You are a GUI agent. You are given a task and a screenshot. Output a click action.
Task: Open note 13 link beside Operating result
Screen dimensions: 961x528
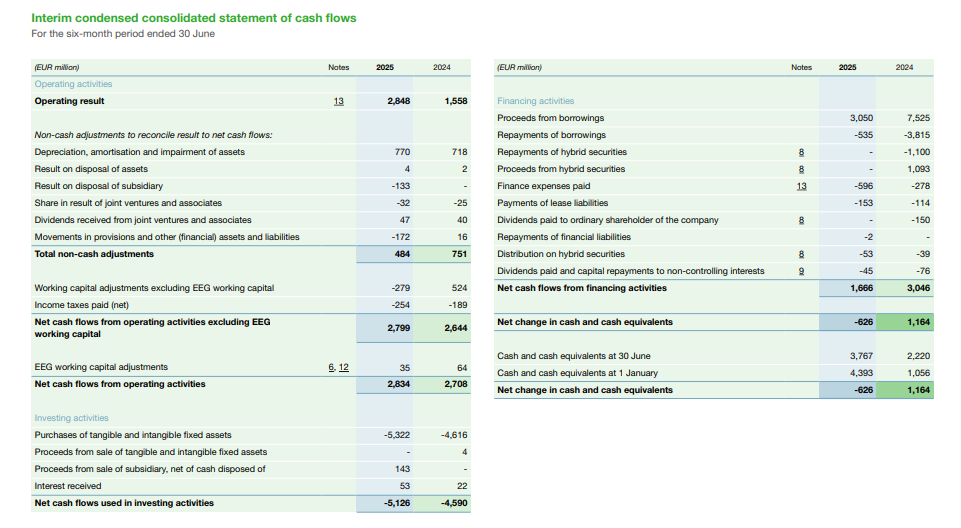pos(338,101)
